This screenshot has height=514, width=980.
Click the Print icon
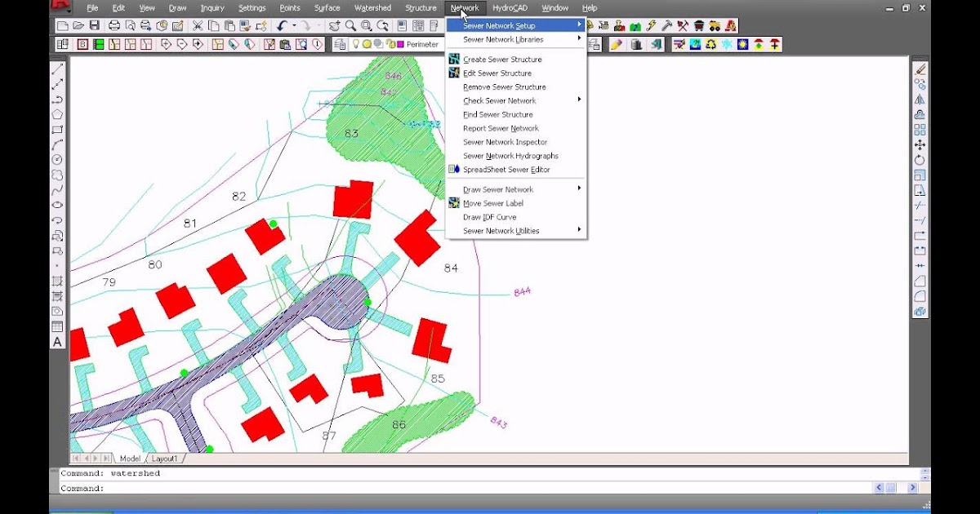tap(114, 25)
